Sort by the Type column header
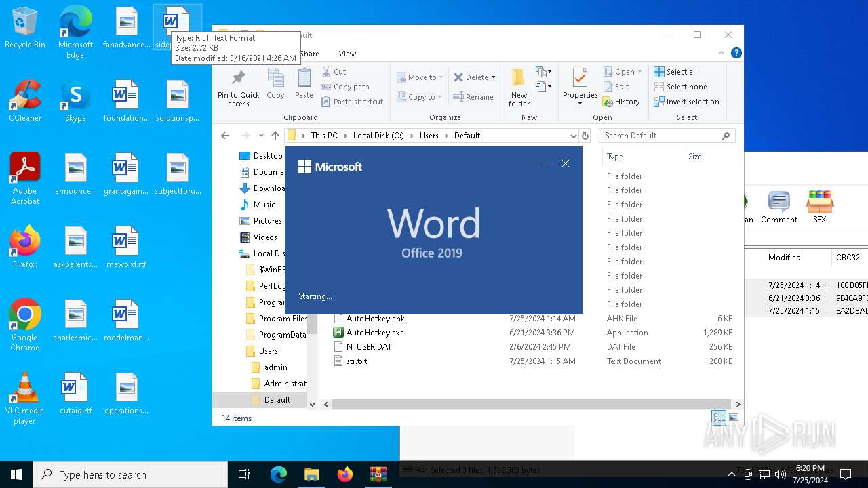This screenshot has height=488, width=868. [x=643, y=157]
